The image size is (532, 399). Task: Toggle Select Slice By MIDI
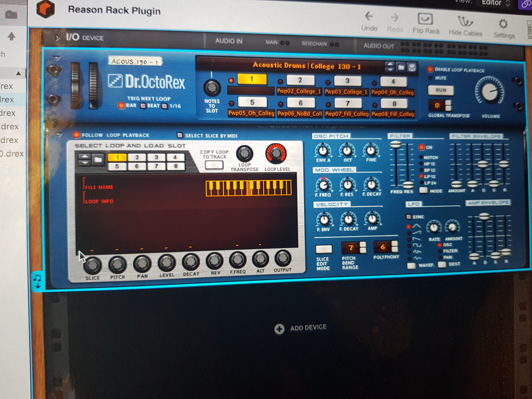(180, 135)
